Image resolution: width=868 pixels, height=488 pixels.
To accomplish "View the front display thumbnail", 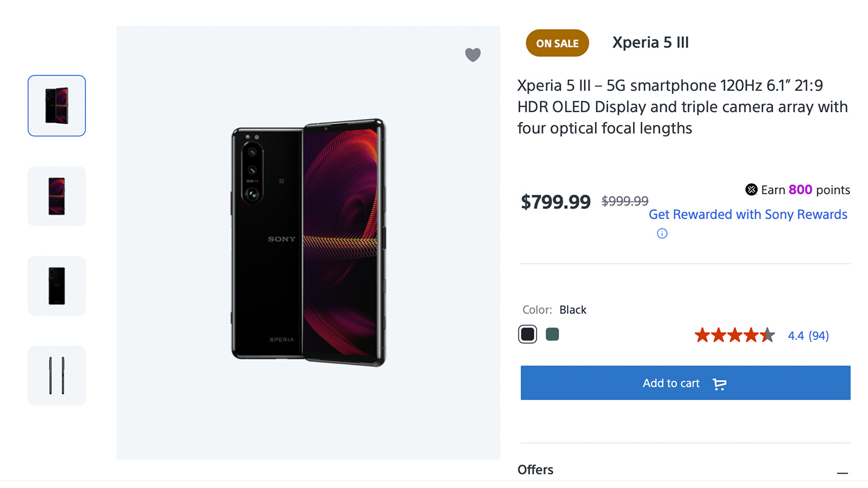I will coord(57,196).
